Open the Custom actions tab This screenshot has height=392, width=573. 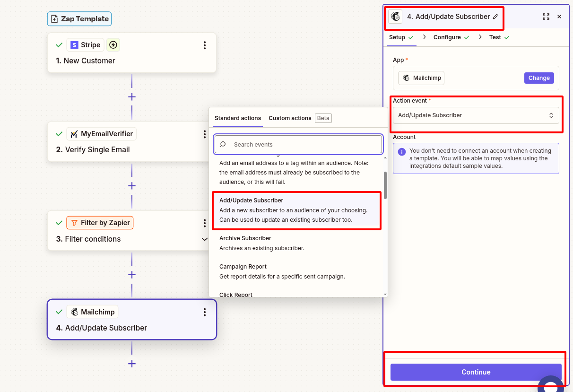pos(290,118)
